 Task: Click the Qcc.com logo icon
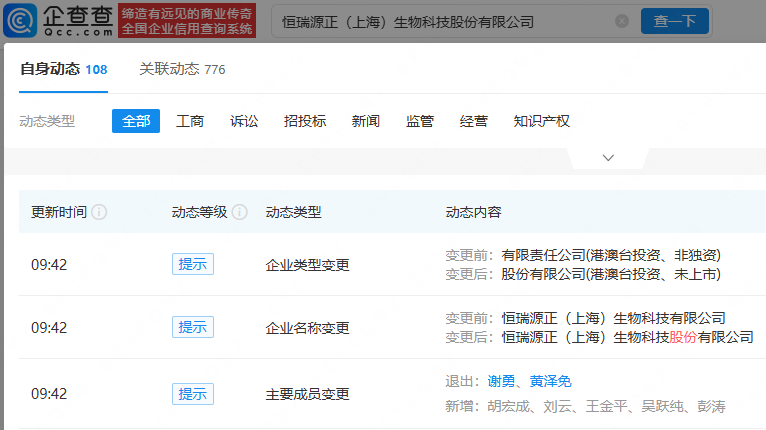tap(20, 21)
